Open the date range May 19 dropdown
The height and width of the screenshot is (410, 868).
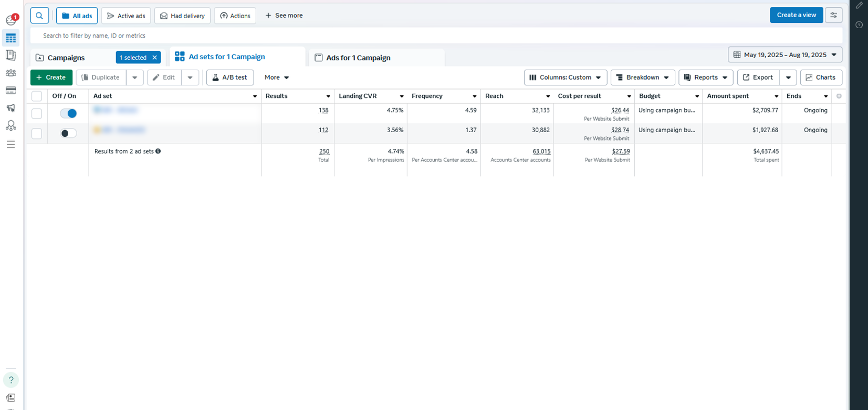tap(785, 55)
